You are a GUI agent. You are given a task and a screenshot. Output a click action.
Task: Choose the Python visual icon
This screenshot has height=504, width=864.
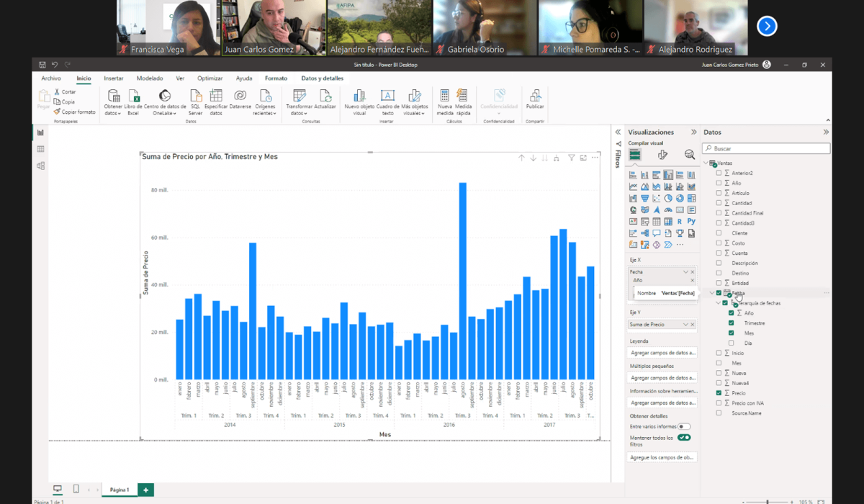[x=691, y=222]
